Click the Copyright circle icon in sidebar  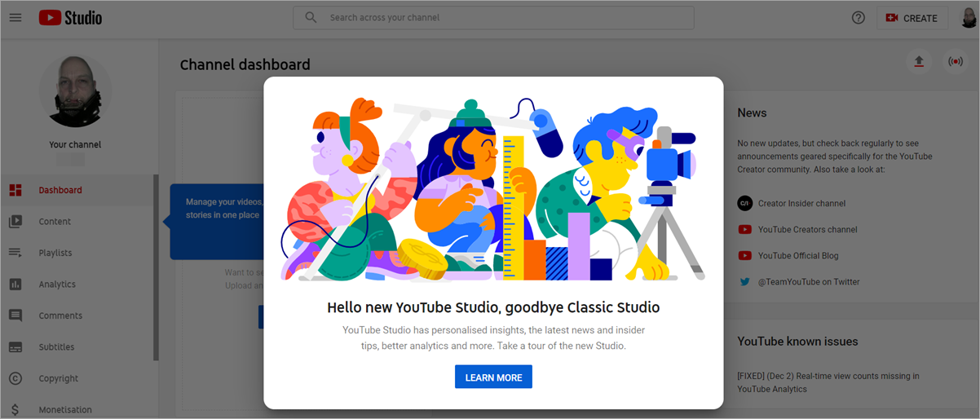(x=15, y=378)
